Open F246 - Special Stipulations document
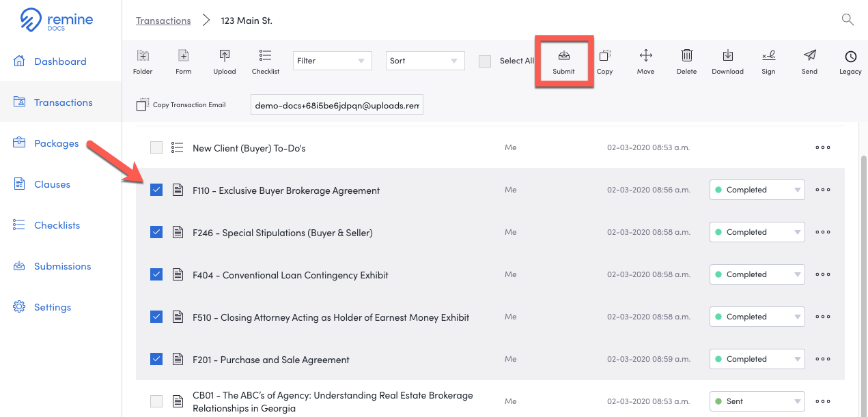Viewport: 868px width, 417px height. 283,233
